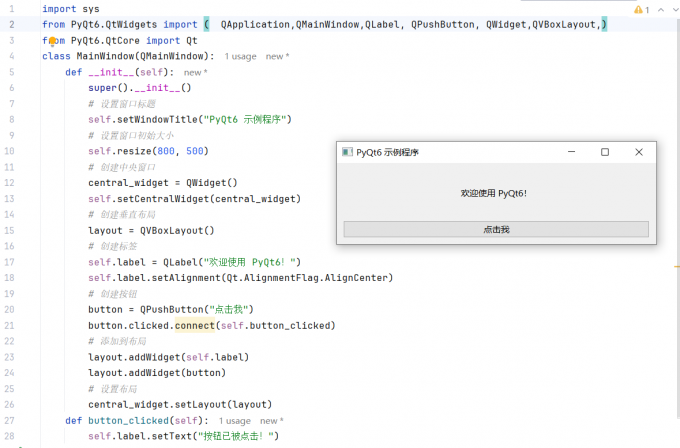Place cursor on QVBoxLayout in import line
This screenshot has width=680, height=448.
tap(564, 25)
